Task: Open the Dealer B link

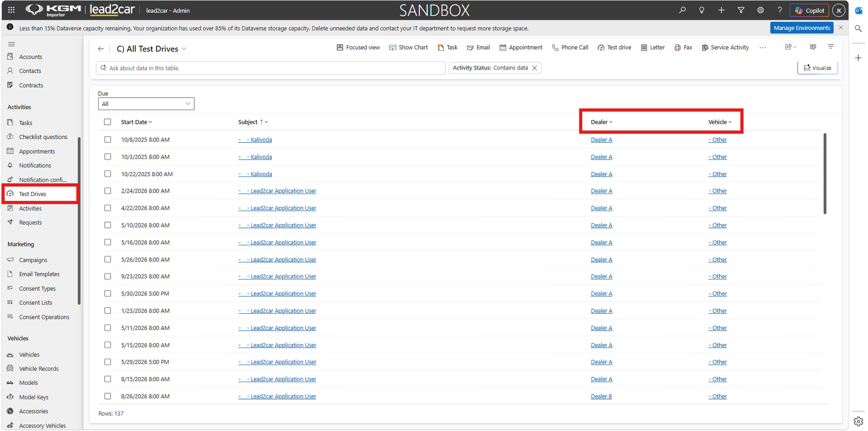Action: (601, 396)
